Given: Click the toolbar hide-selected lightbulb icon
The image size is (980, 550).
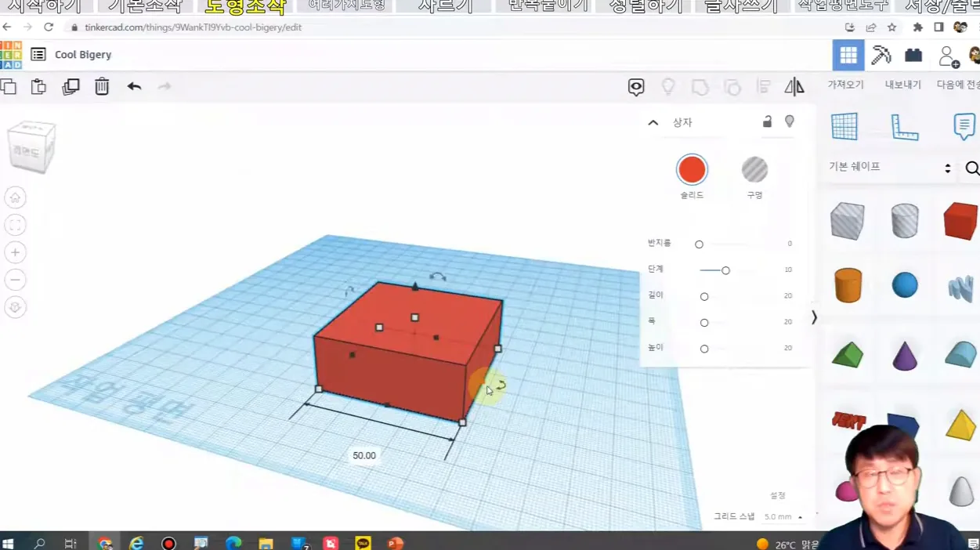Looking at the screenshot, I should coord(668,87).
